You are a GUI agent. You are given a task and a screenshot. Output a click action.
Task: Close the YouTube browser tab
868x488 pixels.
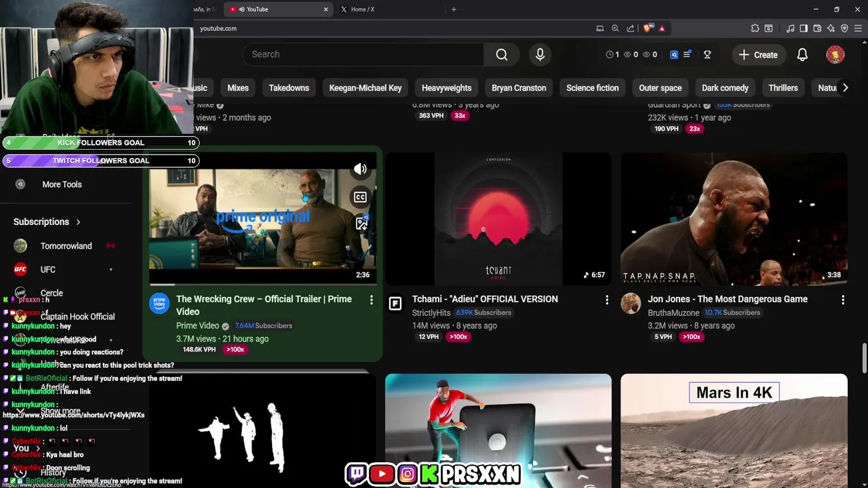pyautogui.click(x=325, y=9)
